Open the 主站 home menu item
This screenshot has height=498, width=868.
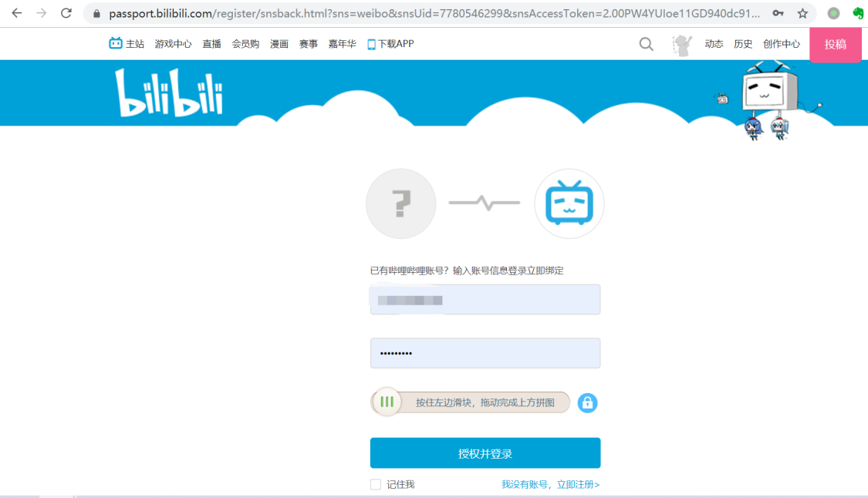point(127,44)
